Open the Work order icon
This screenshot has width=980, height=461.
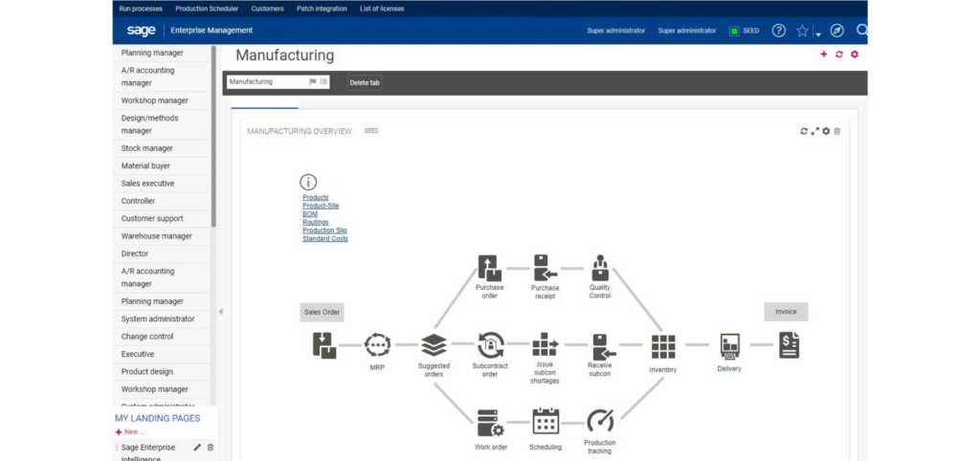(x=491, y=423)
